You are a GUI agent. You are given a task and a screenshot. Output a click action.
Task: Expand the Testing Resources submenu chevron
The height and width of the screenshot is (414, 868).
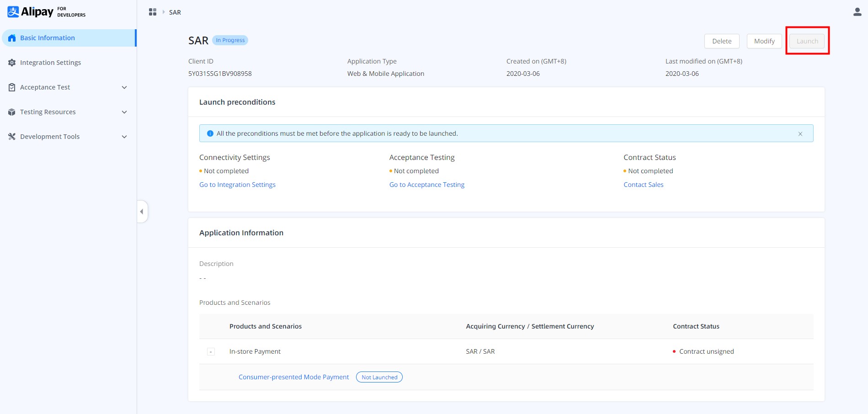(x=124, y=112)
